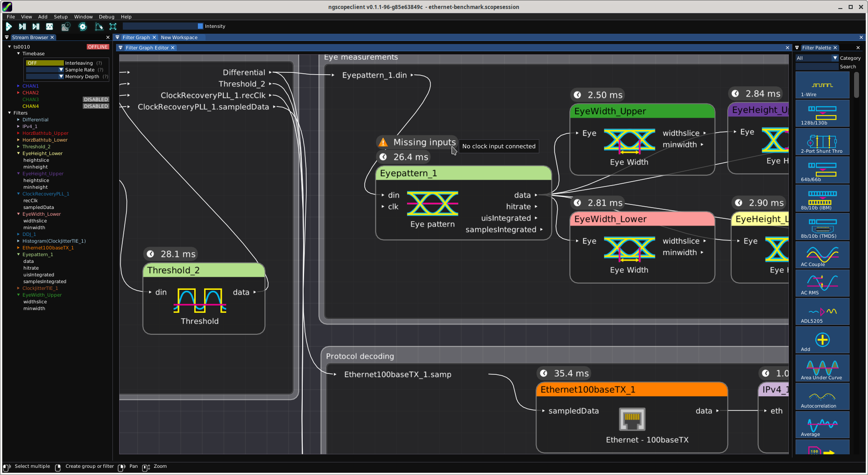This screenshot has width=868, height=475.
Task: Open the Category dropdown in Filter Palette
Action: tap(835, 58)
